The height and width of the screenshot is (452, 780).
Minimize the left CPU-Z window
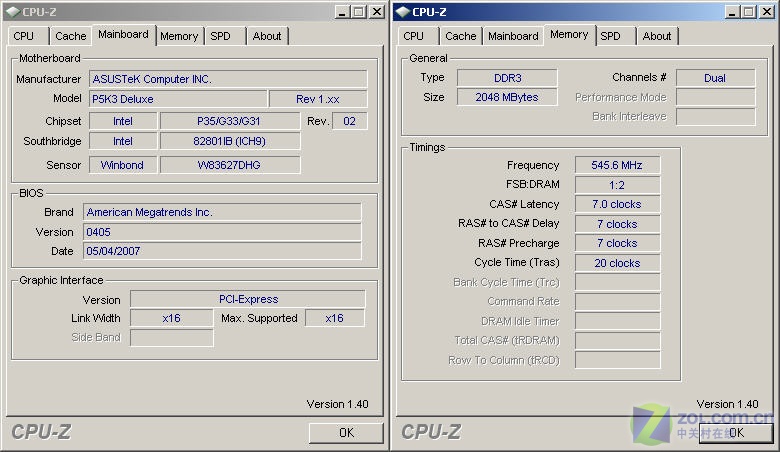pos(342,12)
